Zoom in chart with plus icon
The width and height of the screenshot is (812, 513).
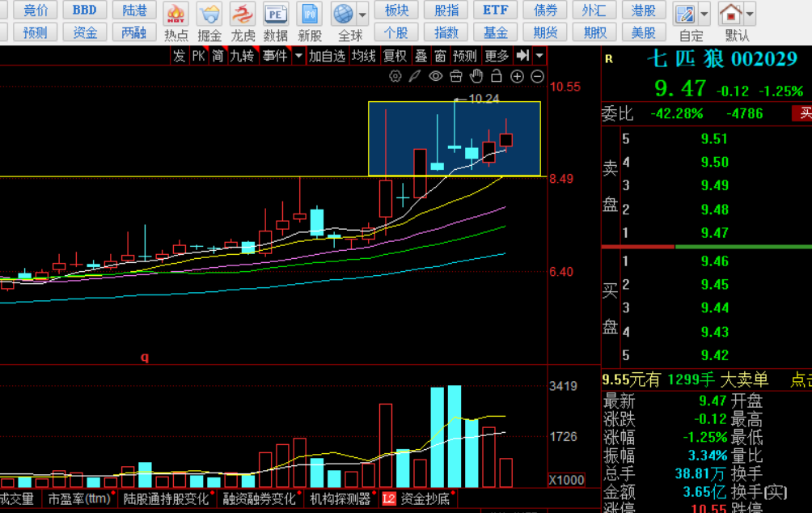pos(517,77)
